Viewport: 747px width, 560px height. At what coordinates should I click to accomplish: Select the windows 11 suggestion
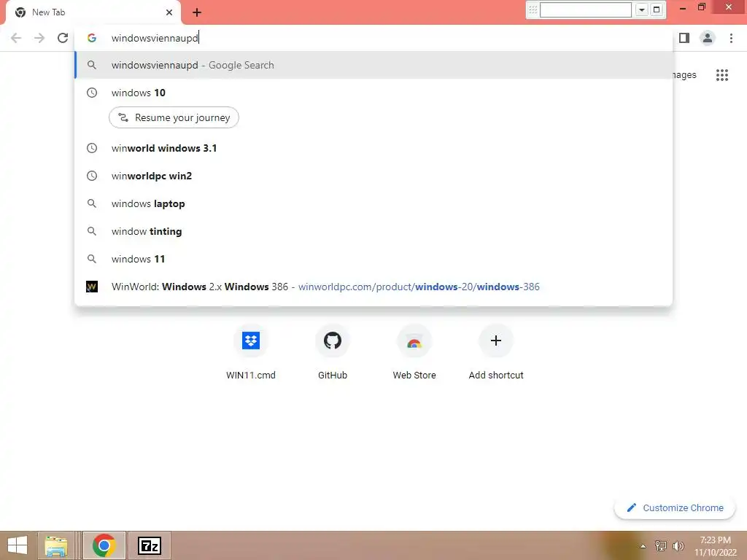pos(374,259)
